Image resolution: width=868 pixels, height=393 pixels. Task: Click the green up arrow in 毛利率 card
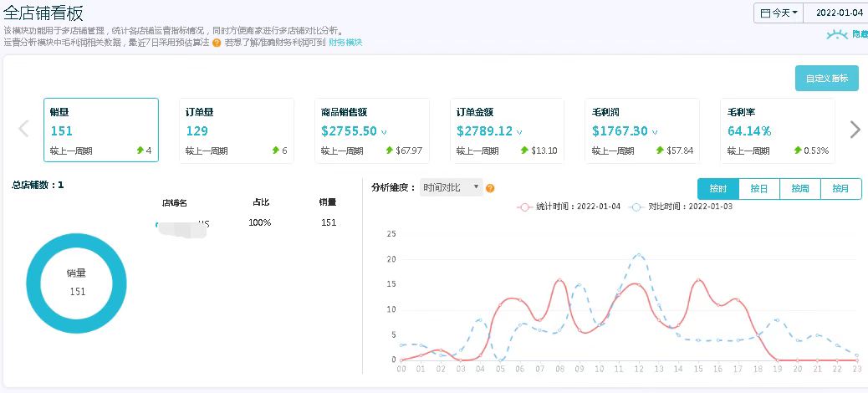799,151
